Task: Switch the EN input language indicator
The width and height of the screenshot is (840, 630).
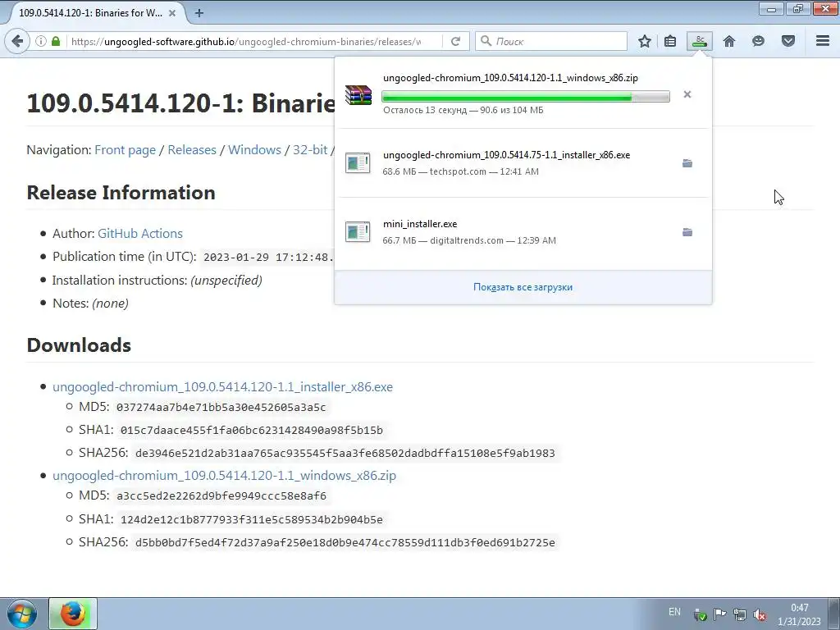Action: [674, 612]
